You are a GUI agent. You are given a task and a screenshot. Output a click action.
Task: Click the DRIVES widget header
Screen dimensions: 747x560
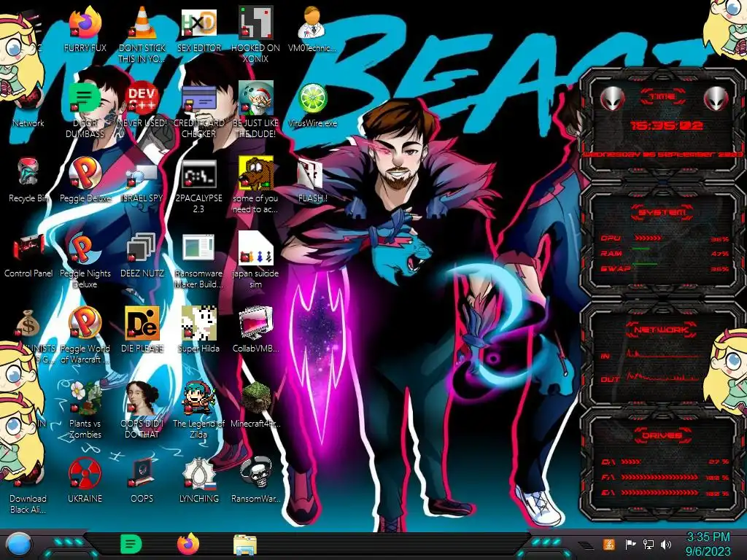[x=662, y=435]
